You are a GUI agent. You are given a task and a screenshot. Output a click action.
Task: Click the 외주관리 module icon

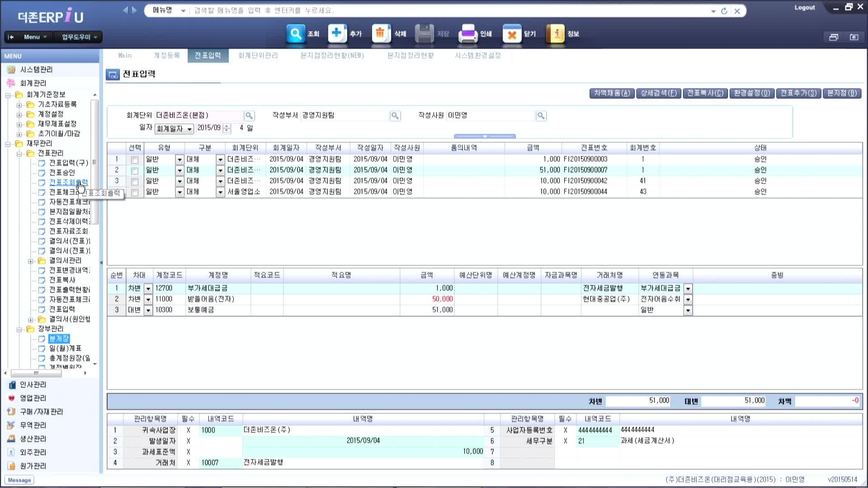pyautogui.click(x=12, y=452)
